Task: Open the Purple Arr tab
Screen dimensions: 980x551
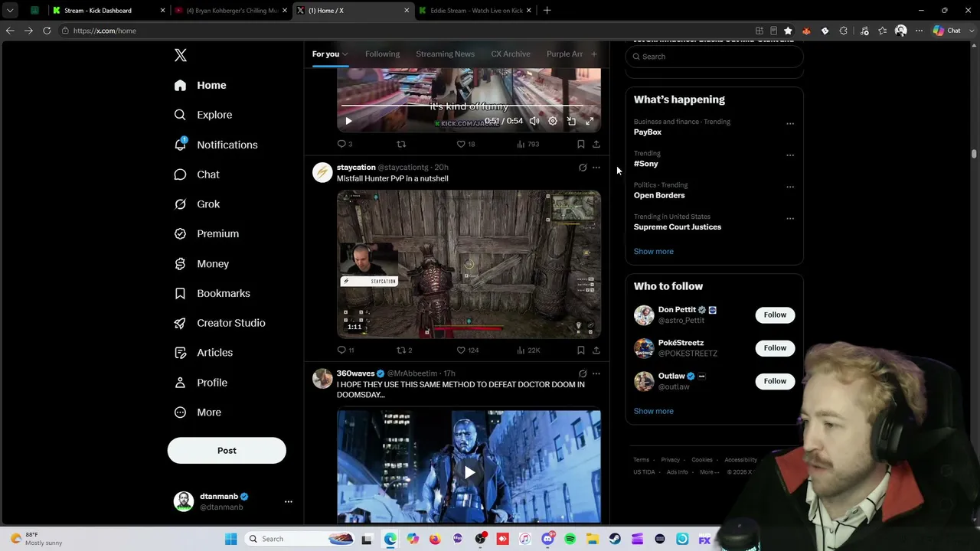Action: (565, 54)
